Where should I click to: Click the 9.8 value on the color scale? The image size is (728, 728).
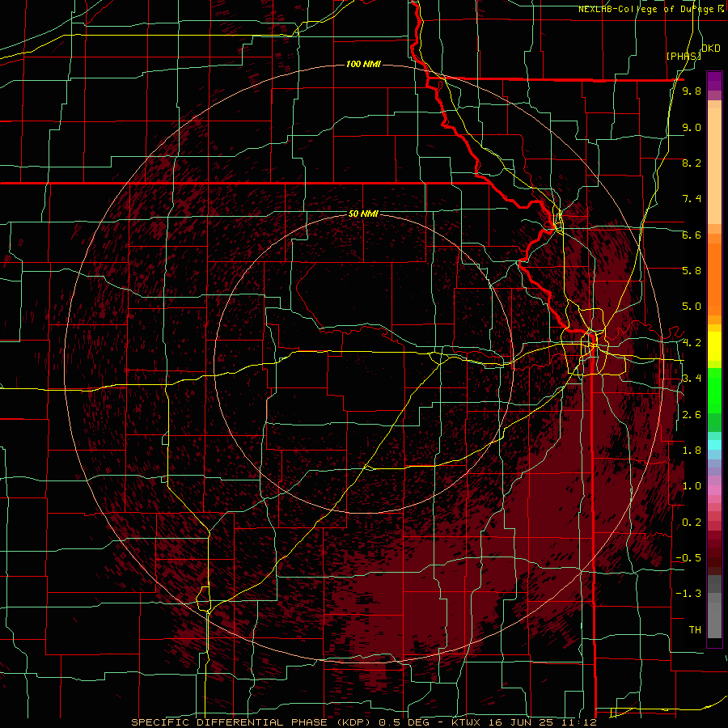click(692, 91)
